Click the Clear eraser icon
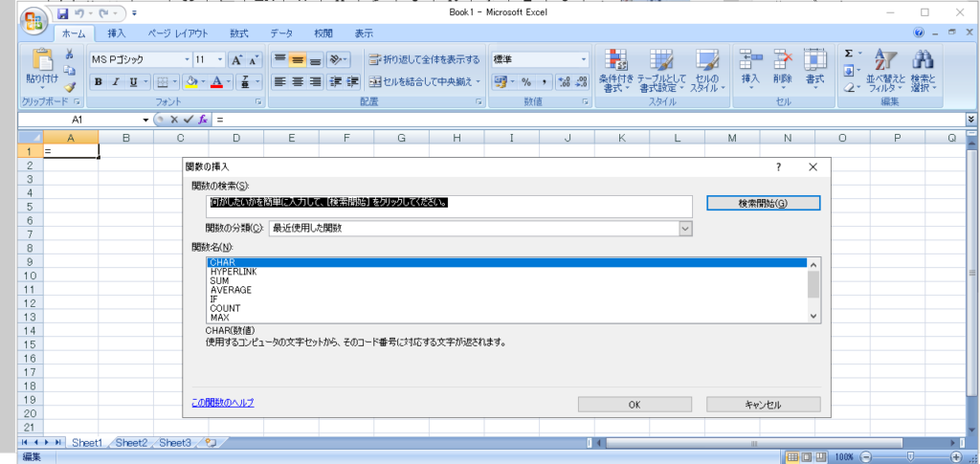This screenshot has height=464, width=980. 849,87
